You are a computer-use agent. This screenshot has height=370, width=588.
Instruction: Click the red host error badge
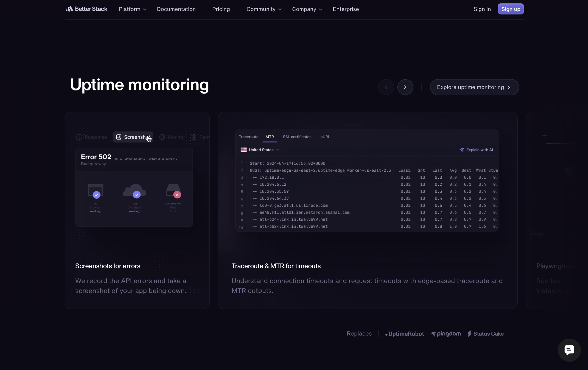[177, 195]
